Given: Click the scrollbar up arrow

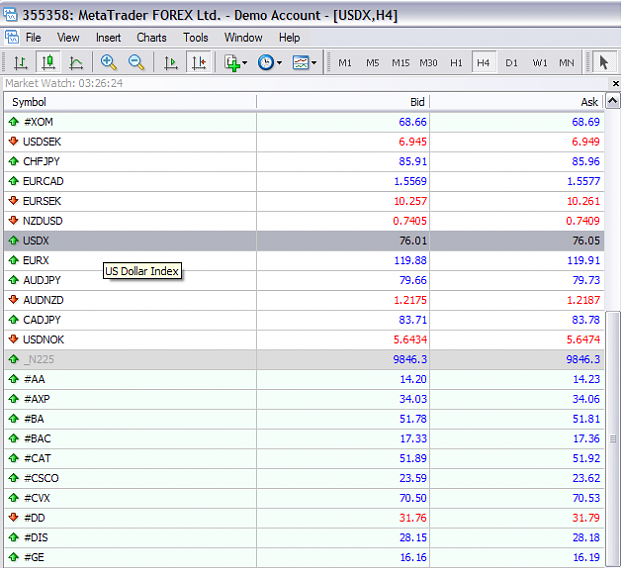Looking at the screenshot, I should [x=613, y=101].
